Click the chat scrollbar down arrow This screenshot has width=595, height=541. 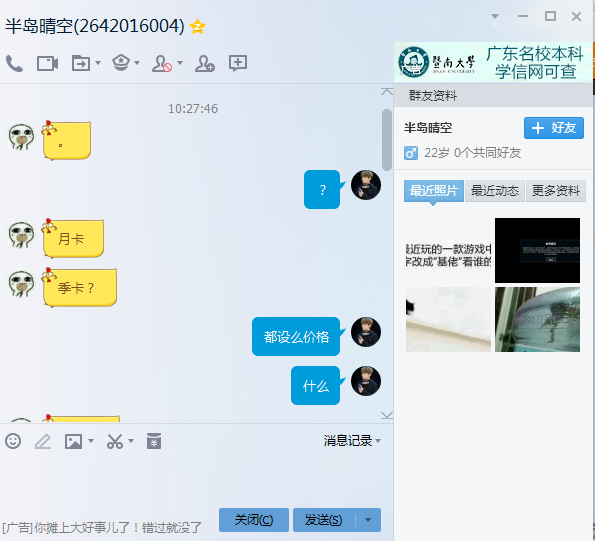click(387, 415)
